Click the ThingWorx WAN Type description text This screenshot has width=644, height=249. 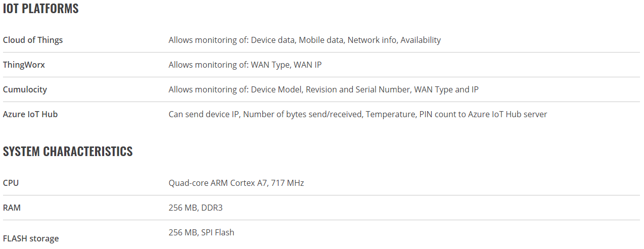pyautogui.click(x=245, y=65)
